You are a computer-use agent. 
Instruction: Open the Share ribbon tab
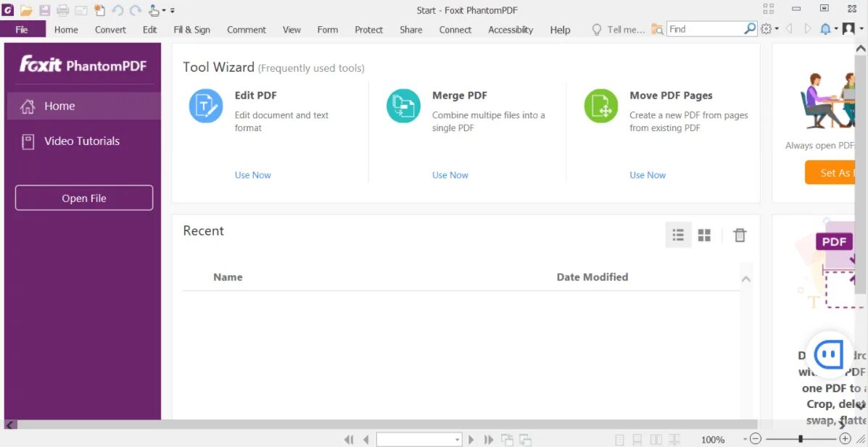[410, 29]
